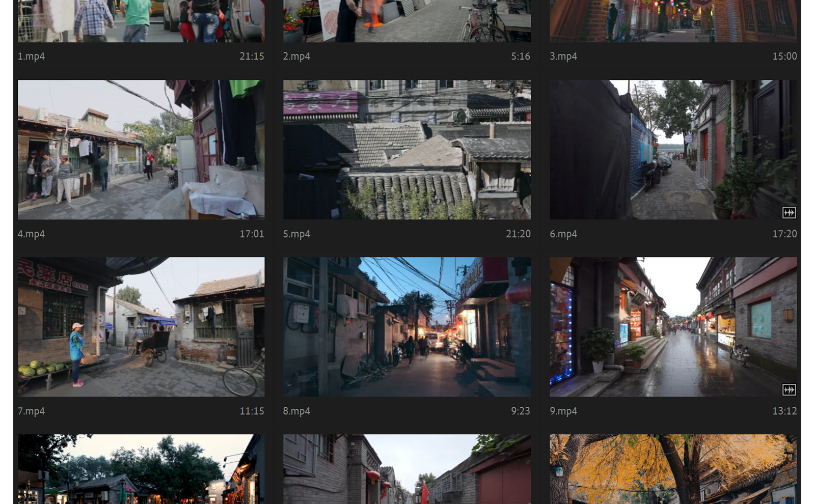Click the file name 9.mp4
Screen dimensions: 815x504
563,411
